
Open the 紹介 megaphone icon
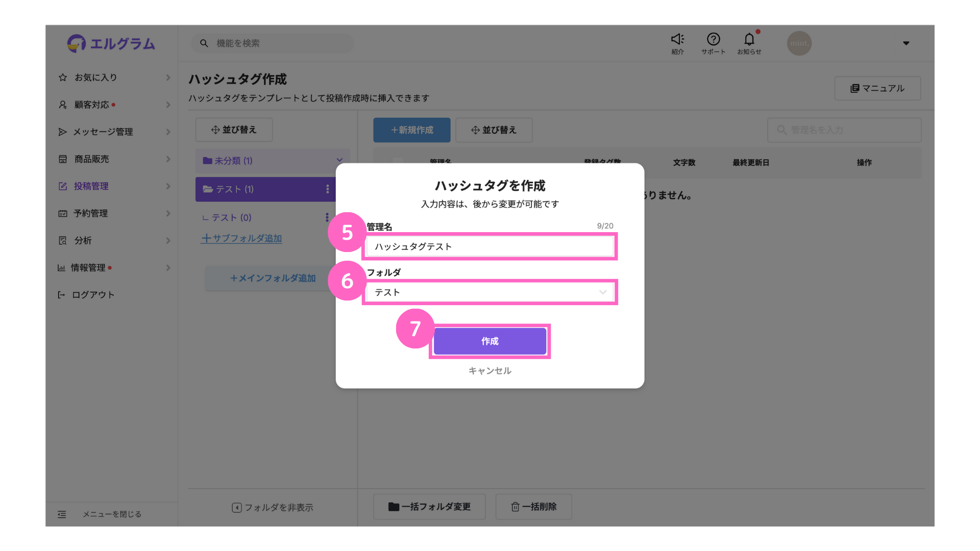[677, 43]
